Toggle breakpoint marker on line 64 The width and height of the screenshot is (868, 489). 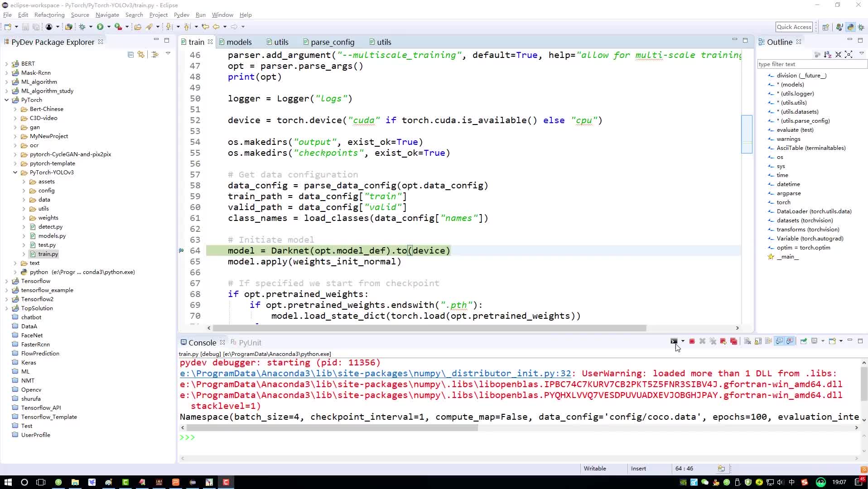(182, 251)
